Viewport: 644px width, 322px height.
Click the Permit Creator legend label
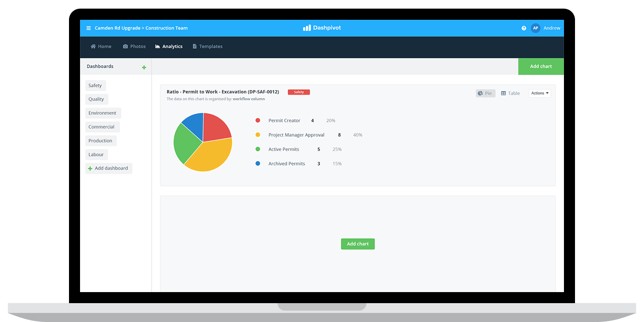pyautogui.click(x=284, y=121)
